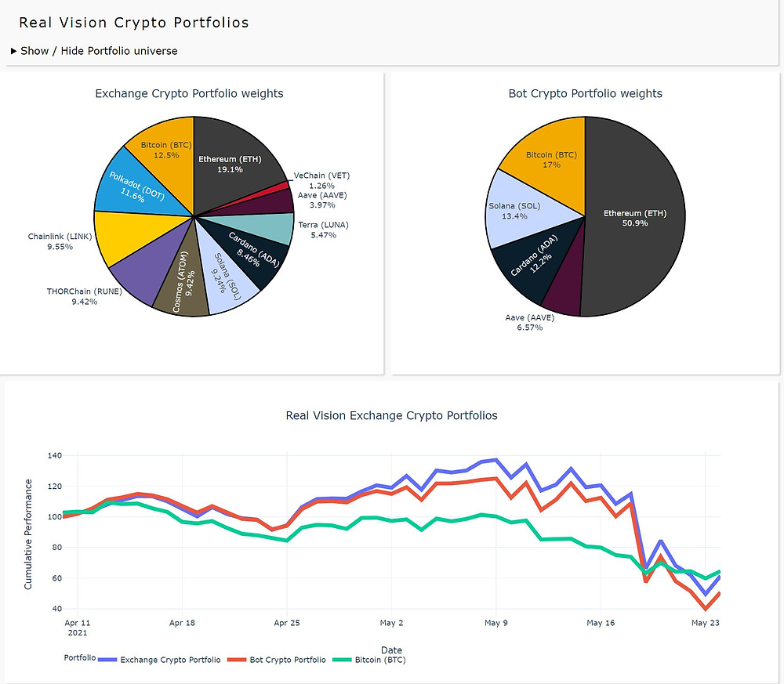
Task: Click Polkadot (DOT) 11.6% slice
Action: (x=136, y=187)
